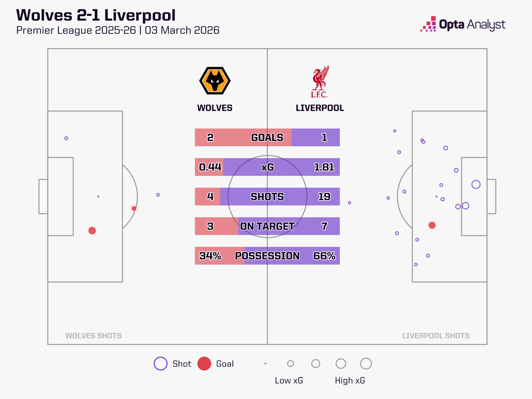The width and height of the screenshot is (532, 399).
Task: Click the smallest Low xG legend dot
Action: click(265, 364)
